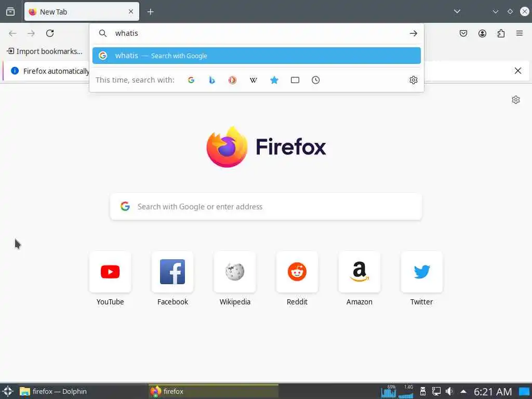Click the firefox taskbar entry
532x399 pixels.
coord(213,392)
